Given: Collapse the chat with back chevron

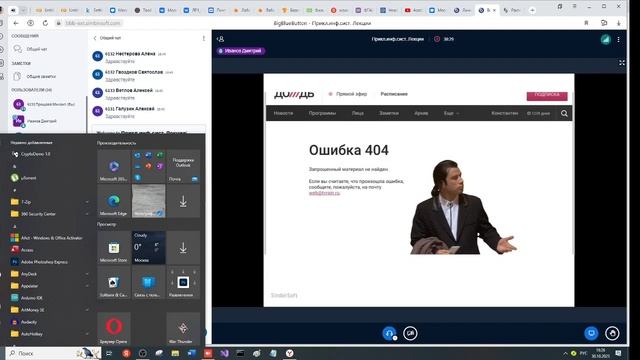Looking at the screenshot, I should (x=95, y=38).
